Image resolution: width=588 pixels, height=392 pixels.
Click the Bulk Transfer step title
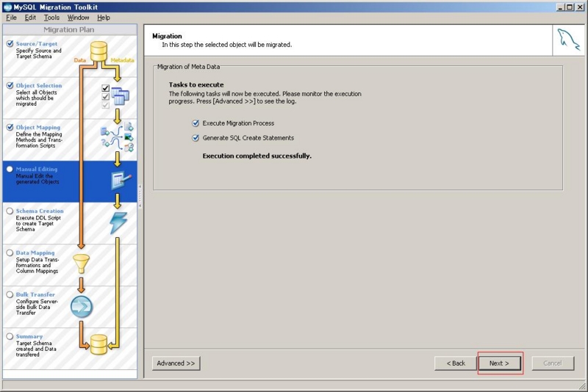pyautogui.click(x=35, y=294)
